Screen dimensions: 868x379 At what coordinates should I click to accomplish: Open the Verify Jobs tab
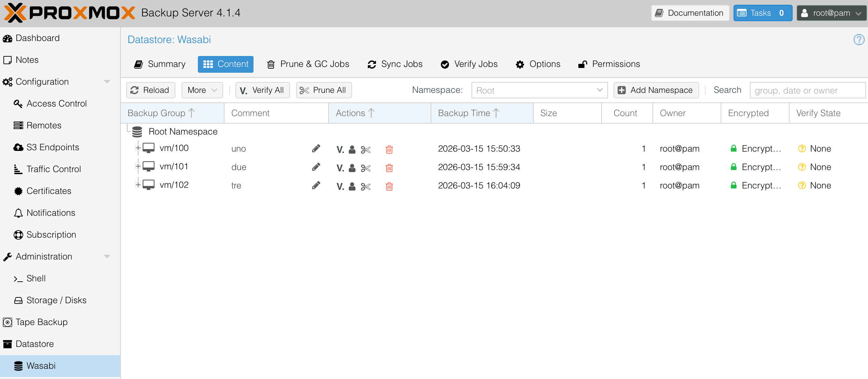[x=469, y=64]
